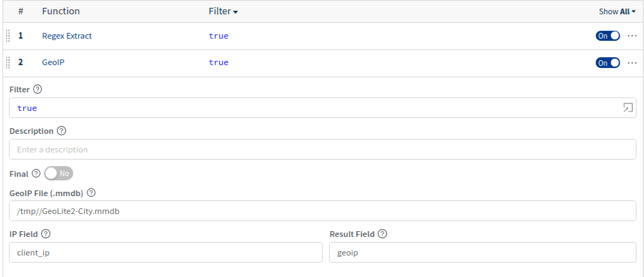Open the options menu for GeoIP row
The width and height of the screenshot is (644, 277).
click(632, 63)
